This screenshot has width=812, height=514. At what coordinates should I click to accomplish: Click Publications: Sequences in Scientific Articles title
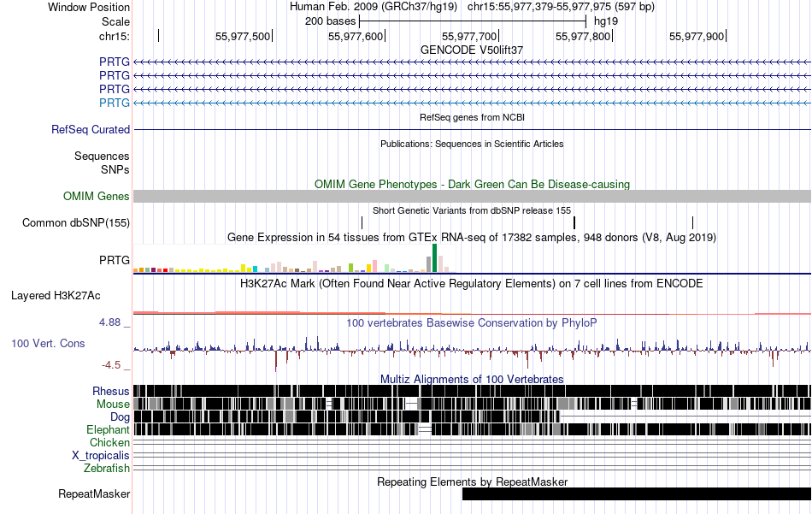coord(472,144)
